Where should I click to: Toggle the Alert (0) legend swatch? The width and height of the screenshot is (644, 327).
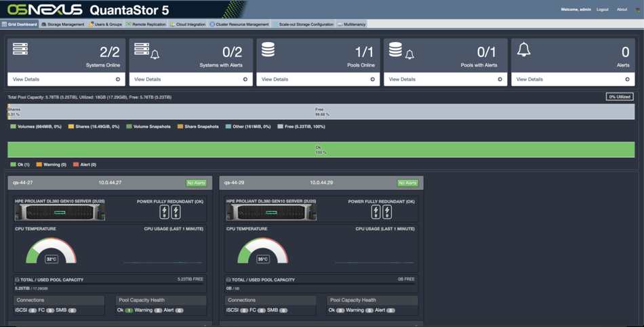coord(75,165)
